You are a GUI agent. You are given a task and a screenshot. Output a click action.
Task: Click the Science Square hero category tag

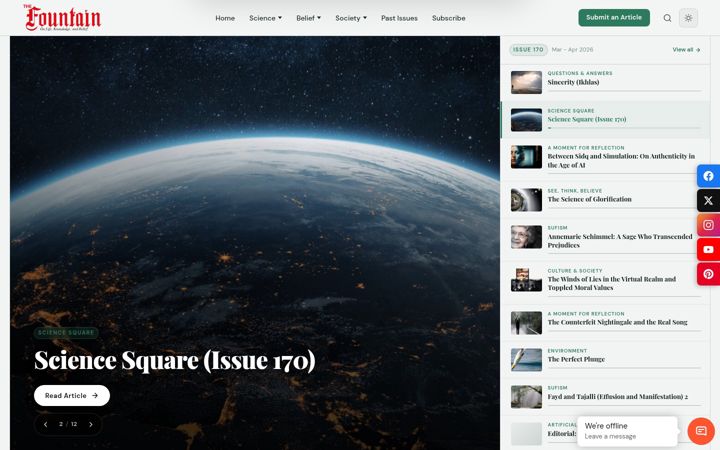coord(66,332)
